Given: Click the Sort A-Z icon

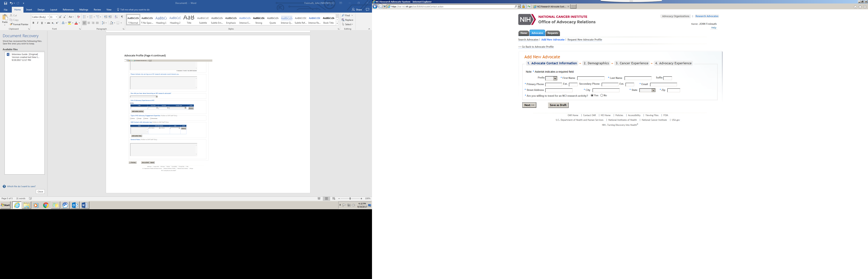Looking at the screenshot, I should point(116,17).
